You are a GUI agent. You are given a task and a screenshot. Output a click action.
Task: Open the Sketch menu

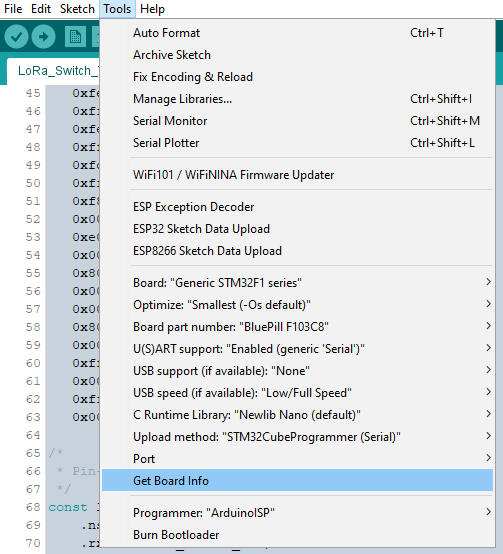pos(77,9)
